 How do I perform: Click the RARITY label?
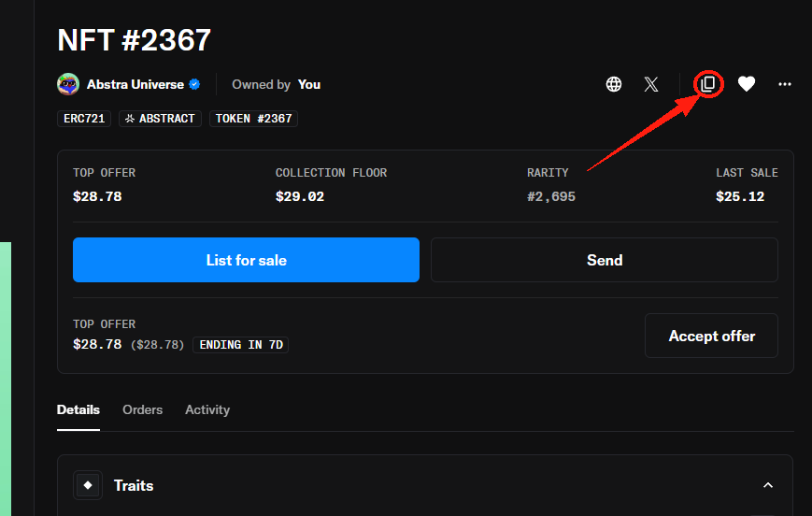click(x=548, y=173)
